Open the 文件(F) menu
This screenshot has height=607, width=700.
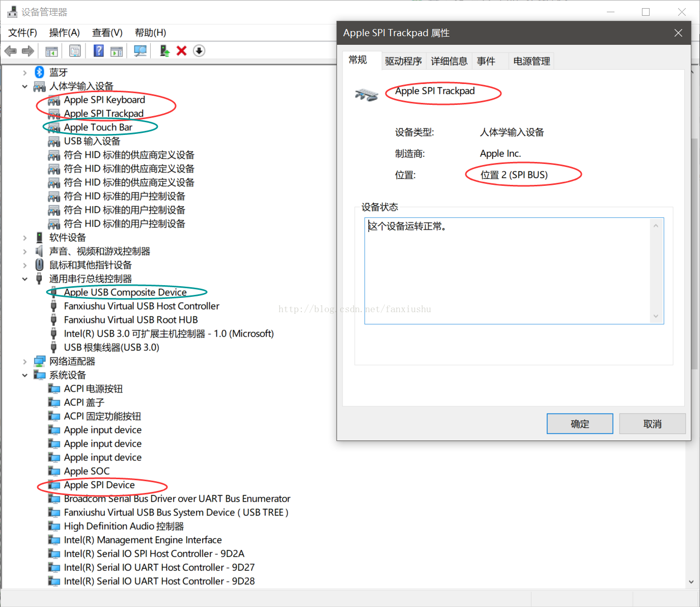click(x=22, y=33)
